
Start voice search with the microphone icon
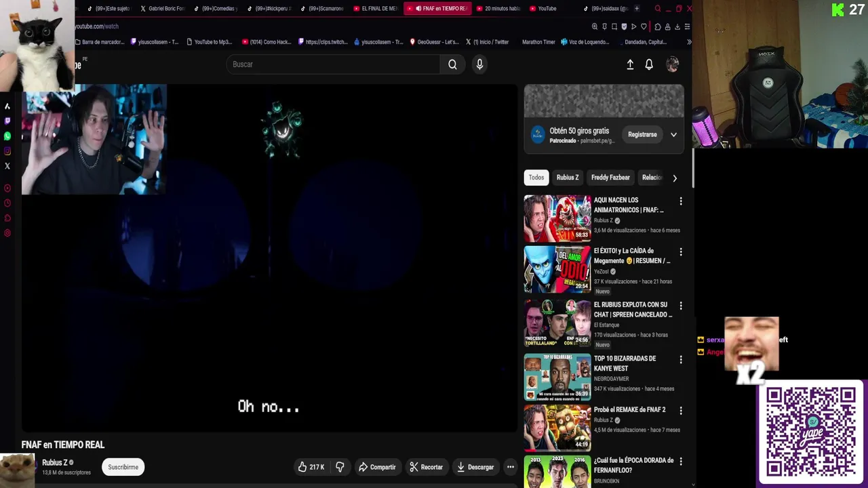point(479,64)
